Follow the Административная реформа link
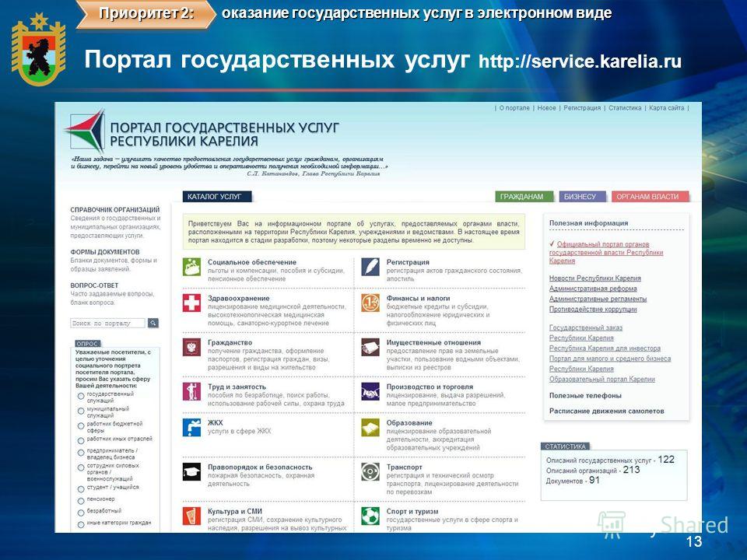The height and width of the screenshot is (560, 747). [x=593, y=289]
